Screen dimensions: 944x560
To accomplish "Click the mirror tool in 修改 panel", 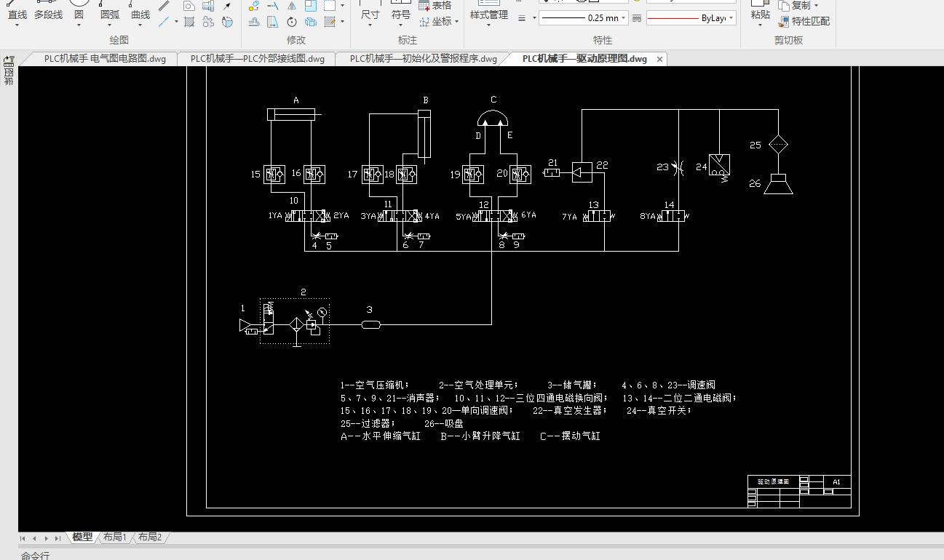I will 292,6.
